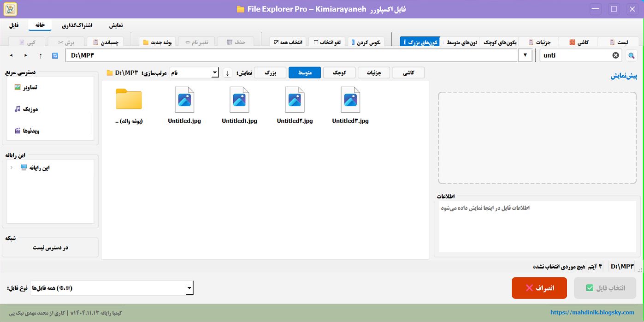Click the Rename (تغییر نام) toolbar button
644x322 pixels.
coord(196,42)
